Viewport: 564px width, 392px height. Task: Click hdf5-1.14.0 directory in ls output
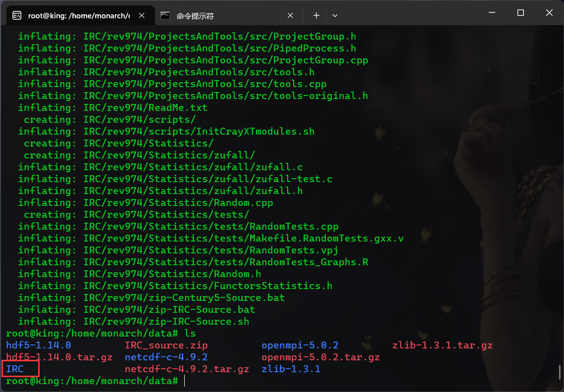point(39,345)
